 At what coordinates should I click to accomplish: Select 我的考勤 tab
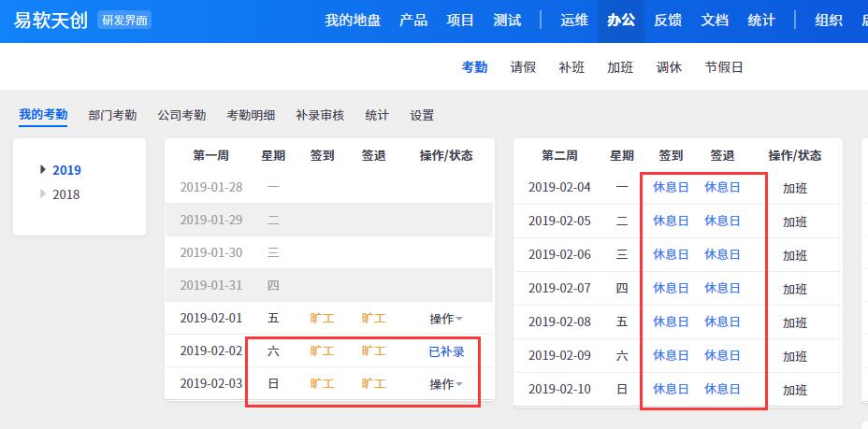coord(43,115)
